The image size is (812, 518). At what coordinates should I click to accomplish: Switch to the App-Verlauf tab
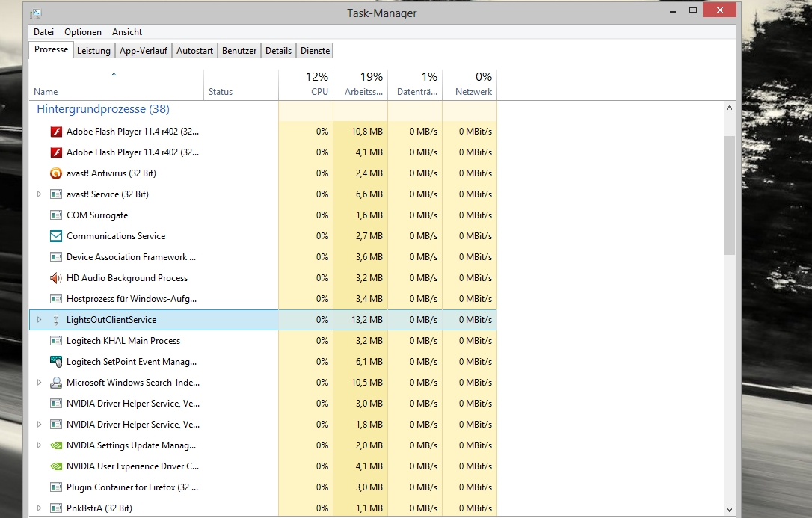pos(144,51)
